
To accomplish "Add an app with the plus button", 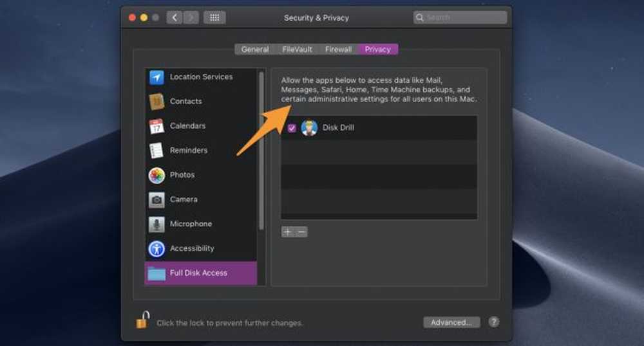I will [x=287, y=232].
